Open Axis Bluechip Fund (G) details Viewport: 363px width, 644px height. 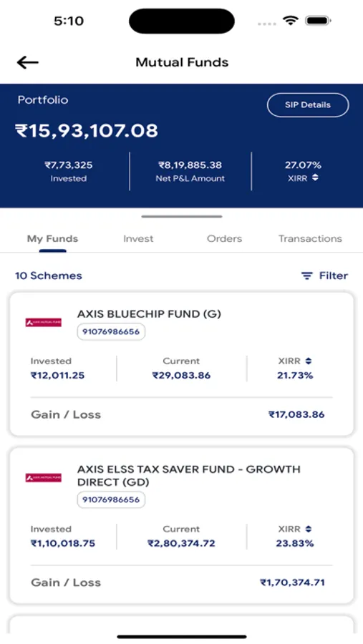(149, 314)
